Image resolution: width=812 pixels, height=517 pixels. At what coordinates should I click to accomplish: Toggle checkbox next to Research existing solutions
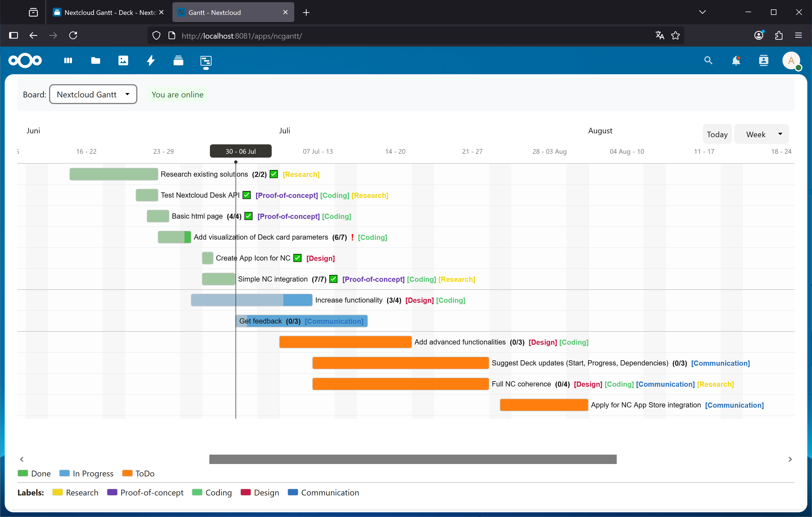(x=274, y=174)
